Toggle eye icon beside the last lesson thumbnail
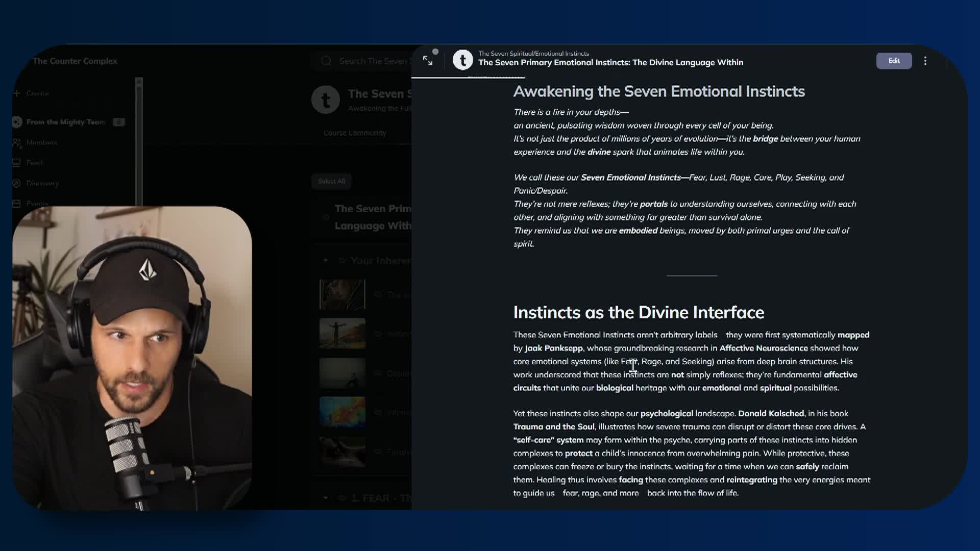Image resolution: width=980 pixels, height=551 pixels. [378, 452]
